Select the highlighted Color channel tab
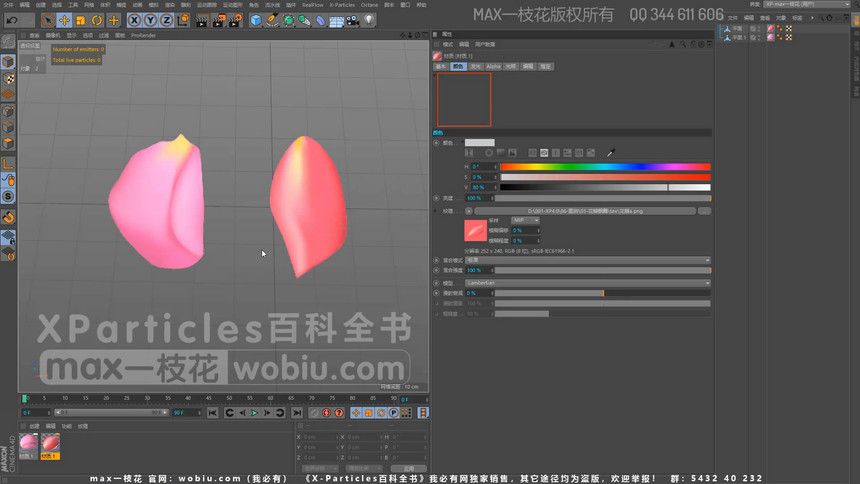Viewport: 860px width, 484px height. (x=458, y=66)
